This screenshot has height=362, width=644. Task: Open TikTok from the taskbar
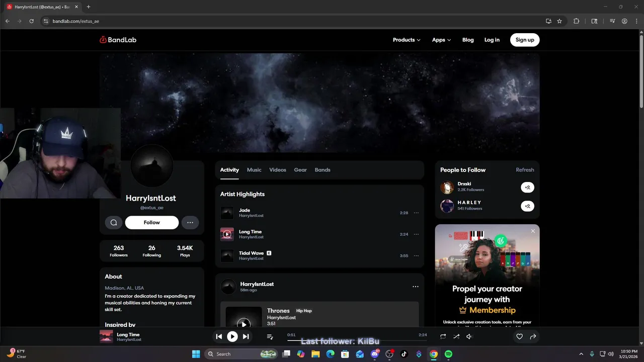[x=404, y=354]
